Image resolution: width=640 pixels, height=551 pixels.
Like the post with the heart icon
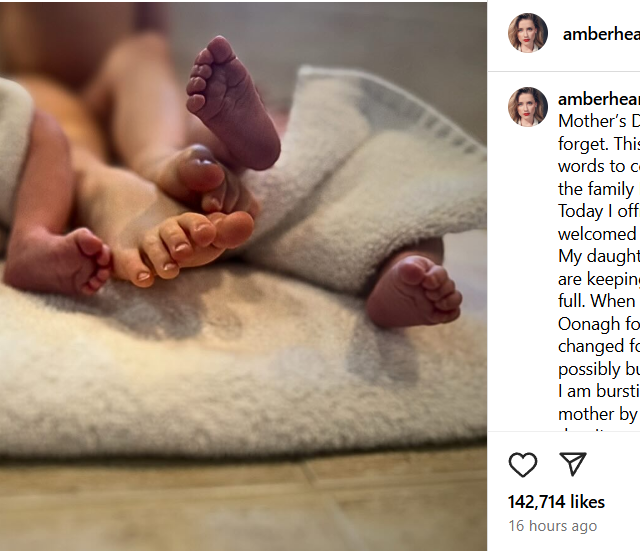click(x=522, y=464)
